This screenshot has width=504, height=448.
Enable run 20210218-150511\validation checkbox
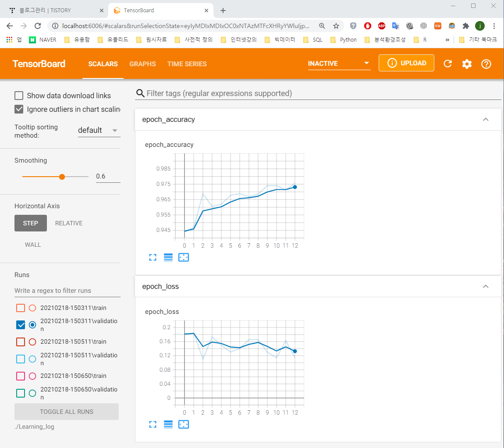[x=21, y=359]
